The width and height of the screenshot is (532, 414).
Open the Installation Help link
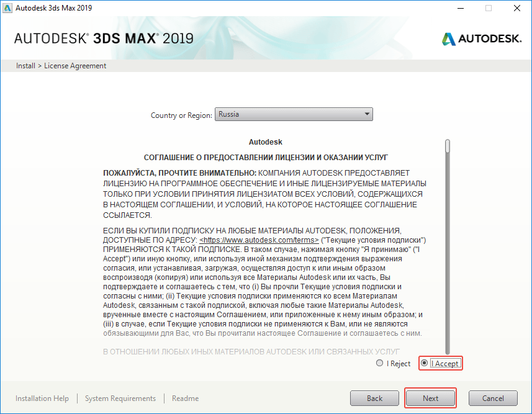click(42, 398)
